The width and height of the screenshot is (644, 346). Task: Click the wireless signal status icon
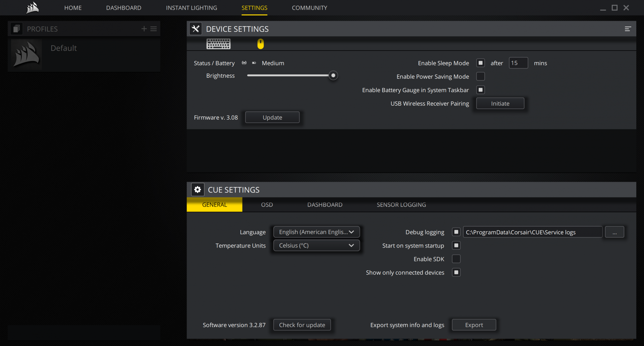(x=244, y=63)
